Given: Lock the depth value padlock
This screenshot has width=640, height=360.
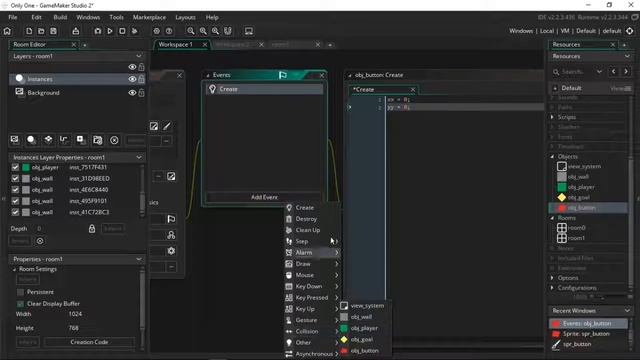Looking at the screenshot, I should coord(92,229).
